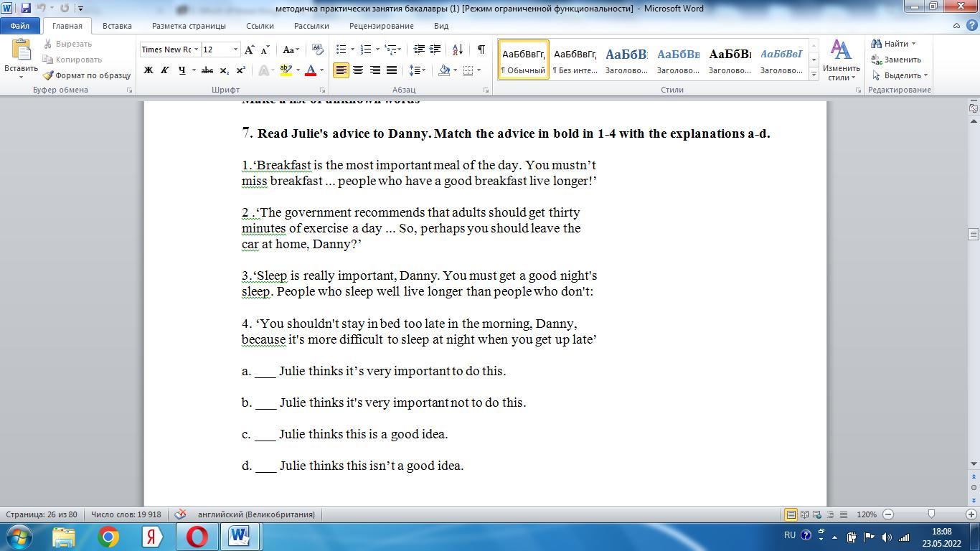Apply strikethrough formatting

coord(207,70)
